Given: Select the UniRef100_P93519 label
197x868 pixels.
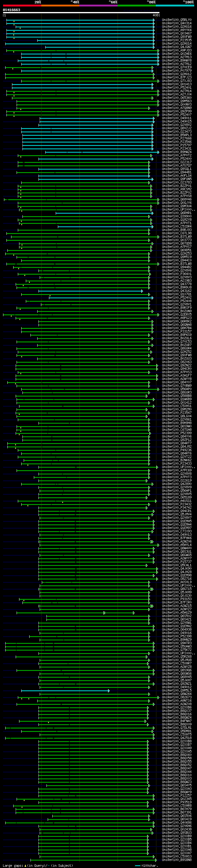Looking at the screenshot, I should tap(177, 802).
